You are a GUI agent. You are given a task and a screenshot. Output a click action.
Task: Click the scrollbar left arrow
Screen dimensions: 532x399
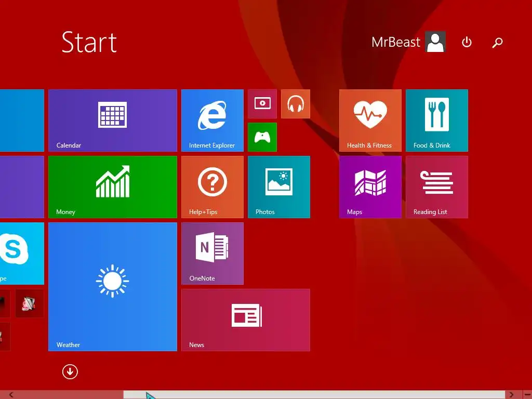[x=11, y=395]
